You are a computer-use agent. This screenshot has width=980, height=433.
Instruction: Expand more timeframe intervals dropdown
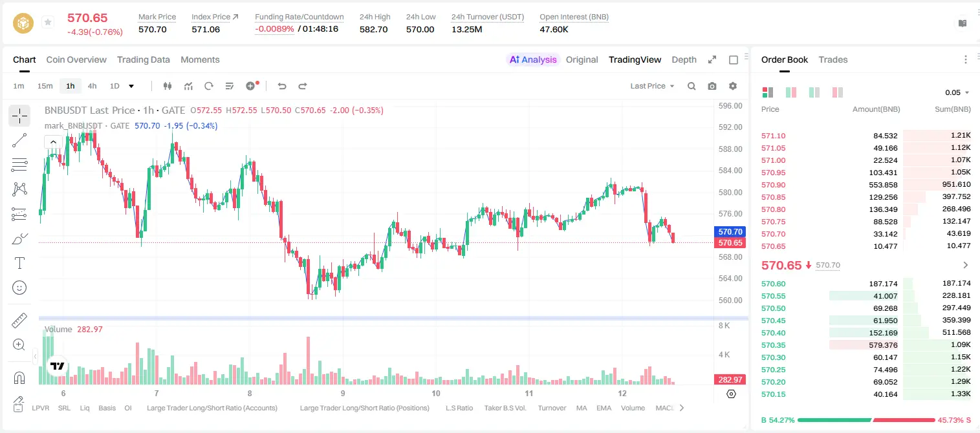pyautogui.click(x=131, y=86)
